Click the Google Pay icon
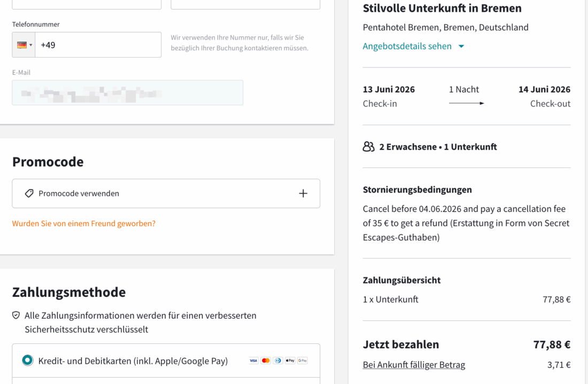This screenshot has width=588, height=384. pyautogui.click(x=303, y=360)
